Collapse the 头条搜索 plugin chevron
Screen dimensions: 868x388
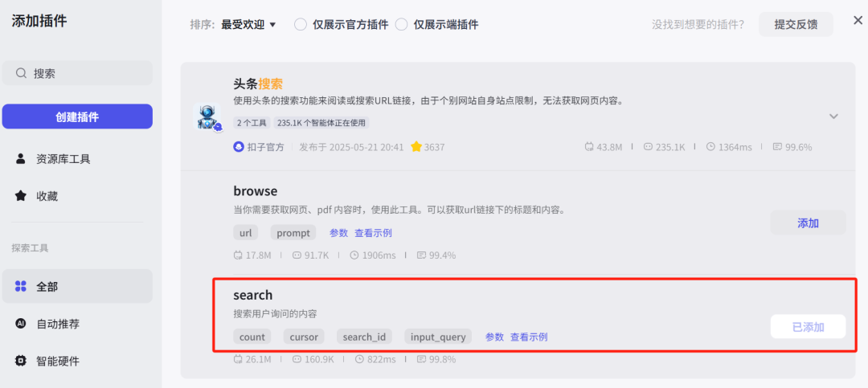[x=833, y=116]
